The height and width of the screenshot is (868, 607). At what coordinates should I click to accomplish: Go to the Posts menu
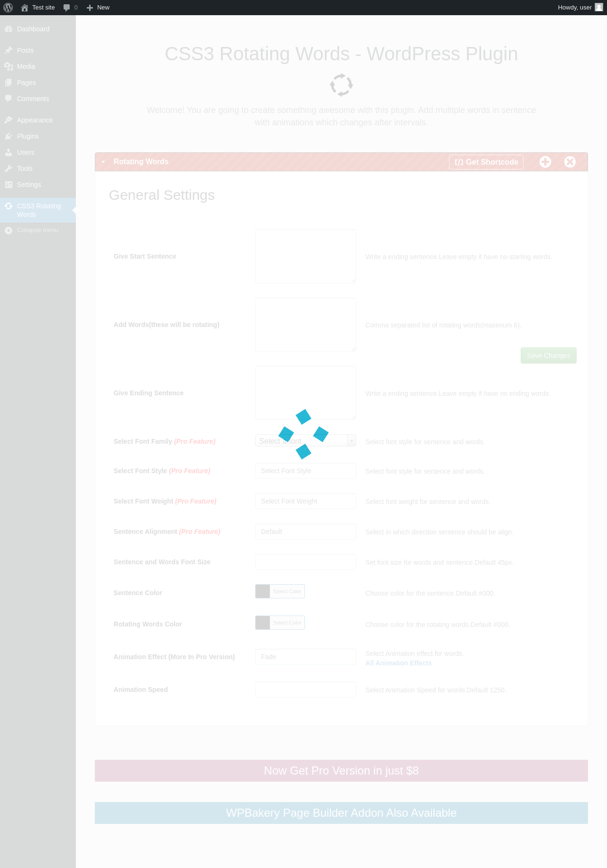click(x=38, y=50)
